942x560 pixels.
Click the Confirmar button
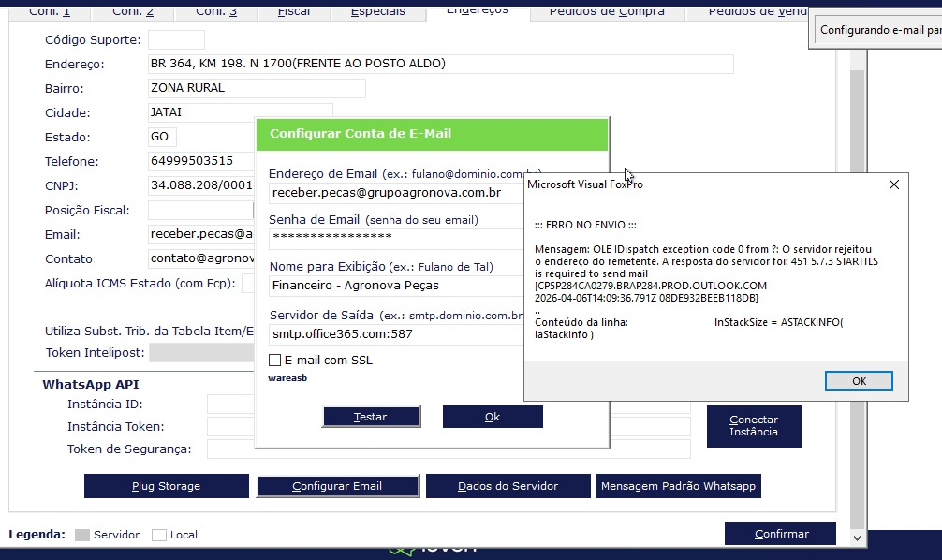click(780, 534)
